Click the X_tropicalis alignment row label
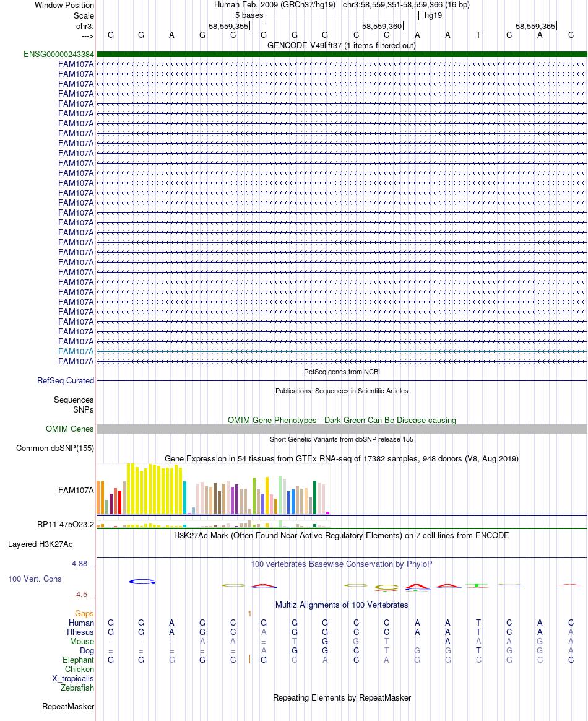588x721 pixels. pos(72,678)
